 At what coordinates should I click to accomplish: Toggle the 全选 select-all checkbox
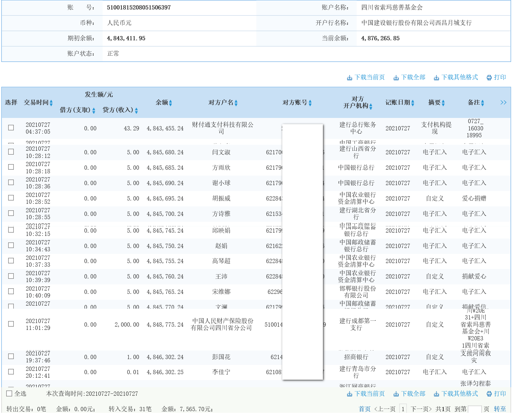click(10, 393)
